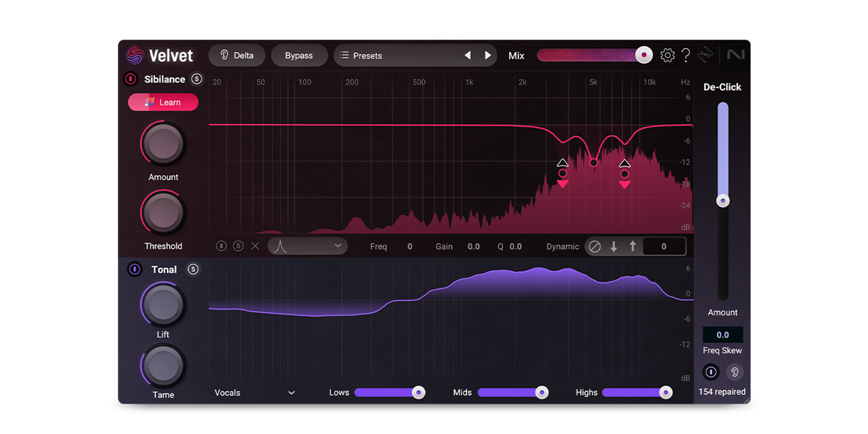The width and height of the screenshot is (868, 434).
Task: Go to the next preset arrow
Action: [487, 55]
